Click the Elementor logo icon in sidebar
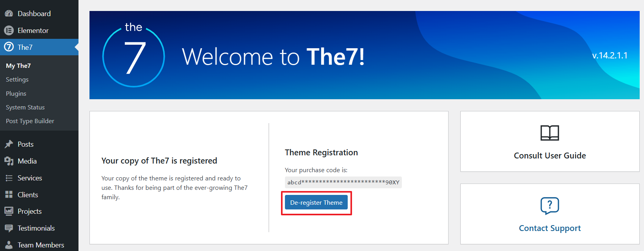This screenshot has height=251, width=644. pos(9,31)
